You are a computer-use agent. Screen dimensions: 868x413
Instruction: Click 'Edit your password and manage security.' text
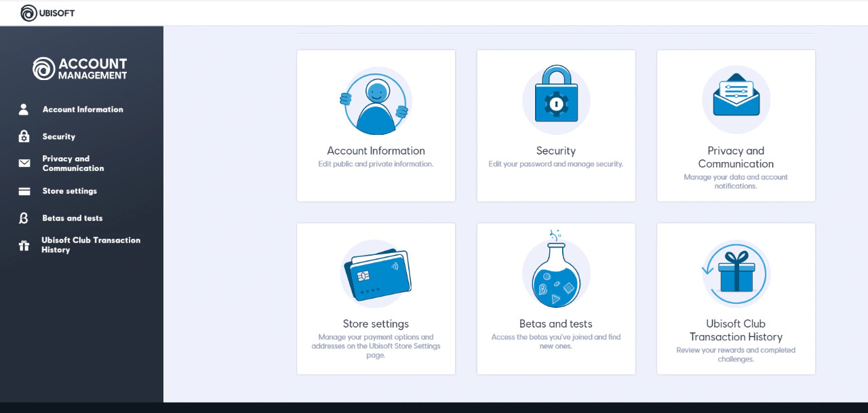(x=556, y=164)
